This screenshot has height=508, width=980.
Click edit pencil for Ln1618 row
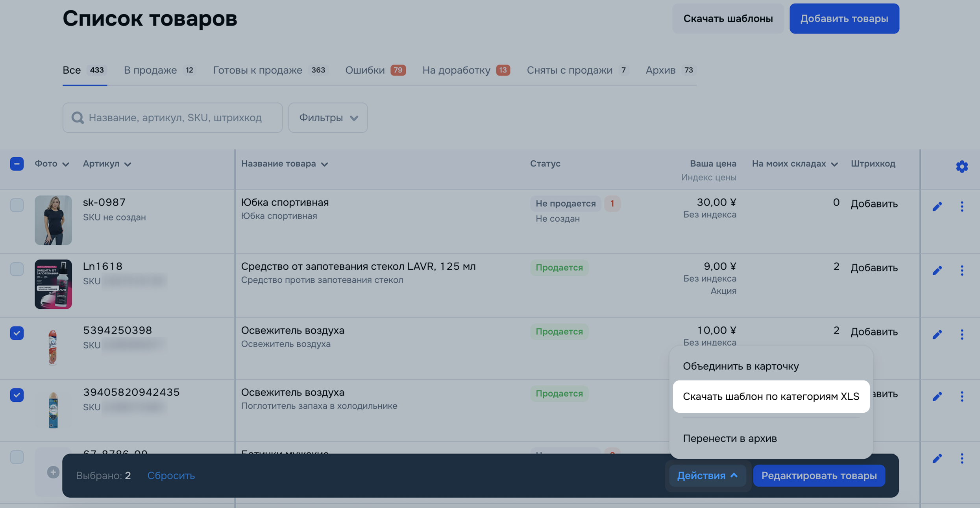click(x=937, y=270)
